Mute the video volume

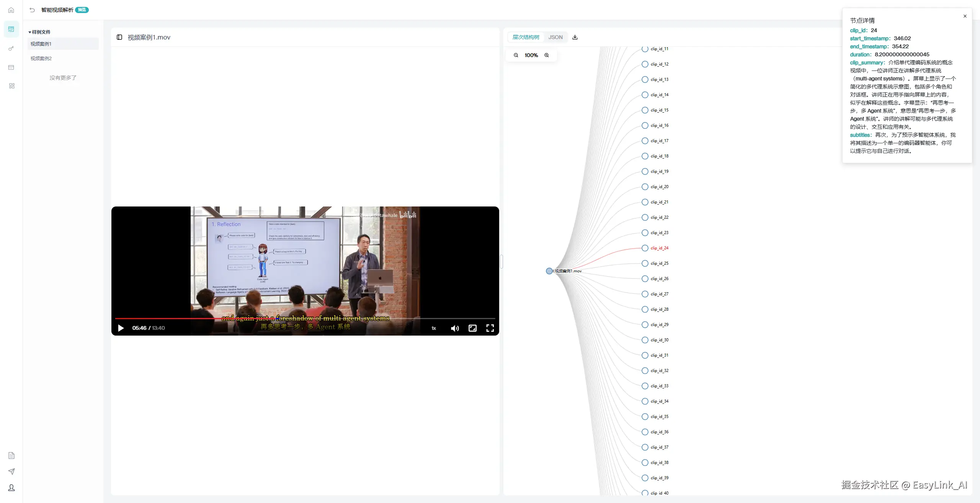[x=455, y=328]
